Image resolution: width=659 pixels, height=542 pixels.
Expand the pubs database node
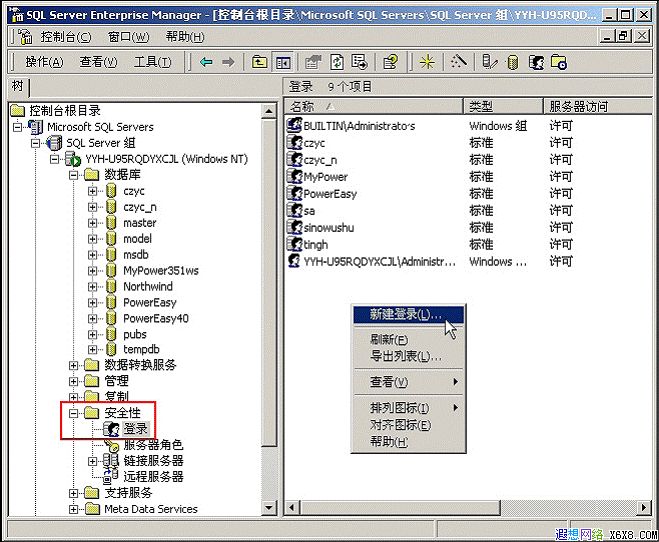92,334
